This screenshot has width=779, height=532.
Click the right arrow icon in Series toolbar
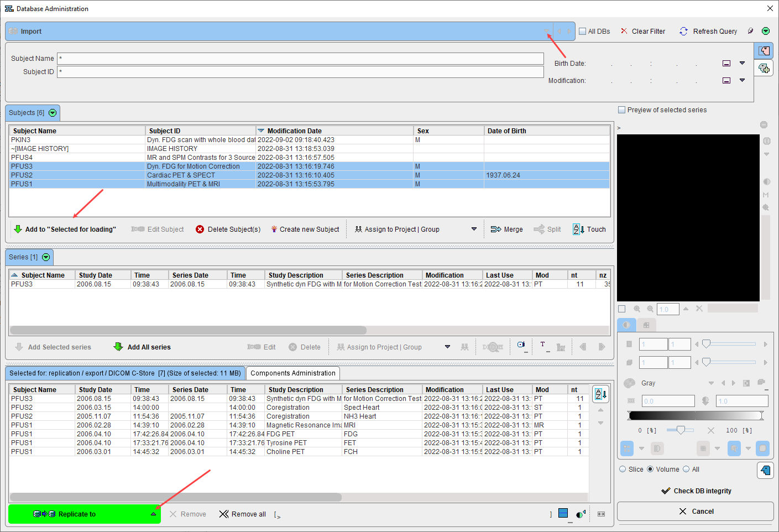[602, 347]
